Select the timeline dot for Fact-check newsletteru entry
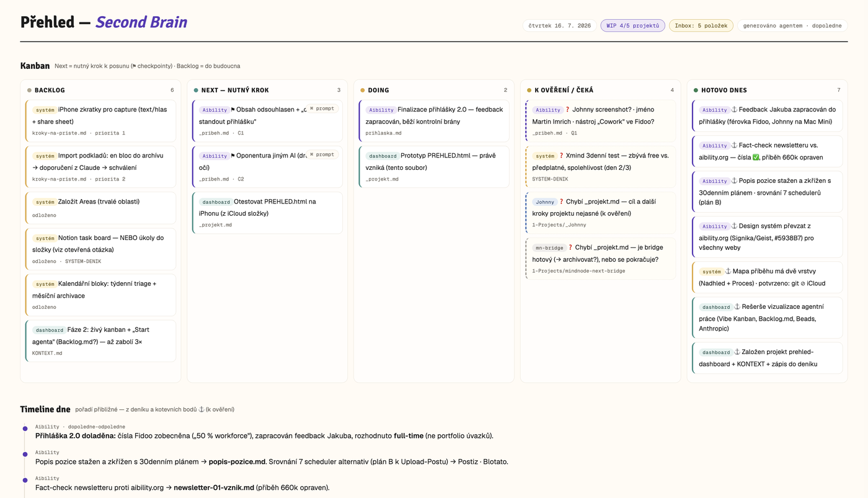The image size is (868, 498). (25, 480)
